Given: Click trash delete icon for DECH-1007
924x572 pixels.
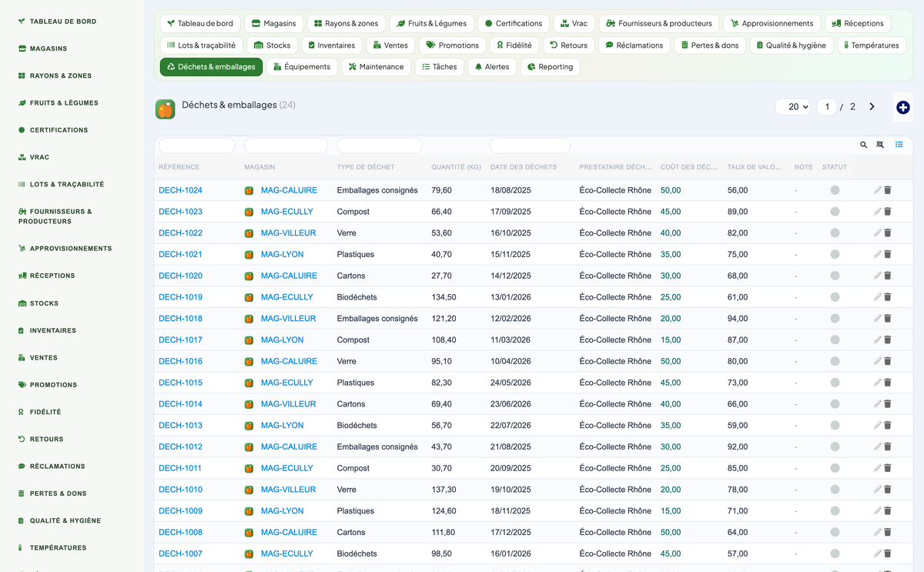Looking at the screenshot, I should coord(888,554).
